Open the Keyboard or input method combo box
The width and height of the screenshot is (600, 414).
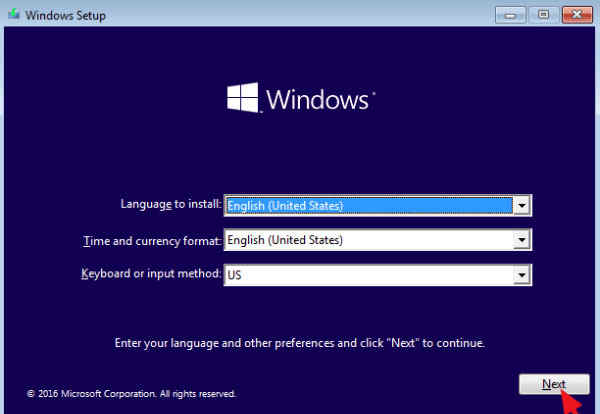coord(377,275)
